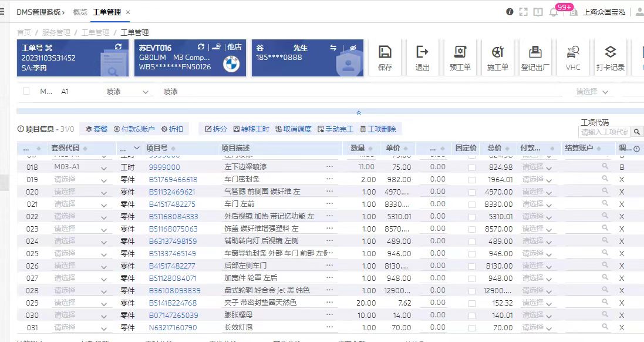
Task: Open the 喷漆 type dropdown
Action: pos(127,92)
